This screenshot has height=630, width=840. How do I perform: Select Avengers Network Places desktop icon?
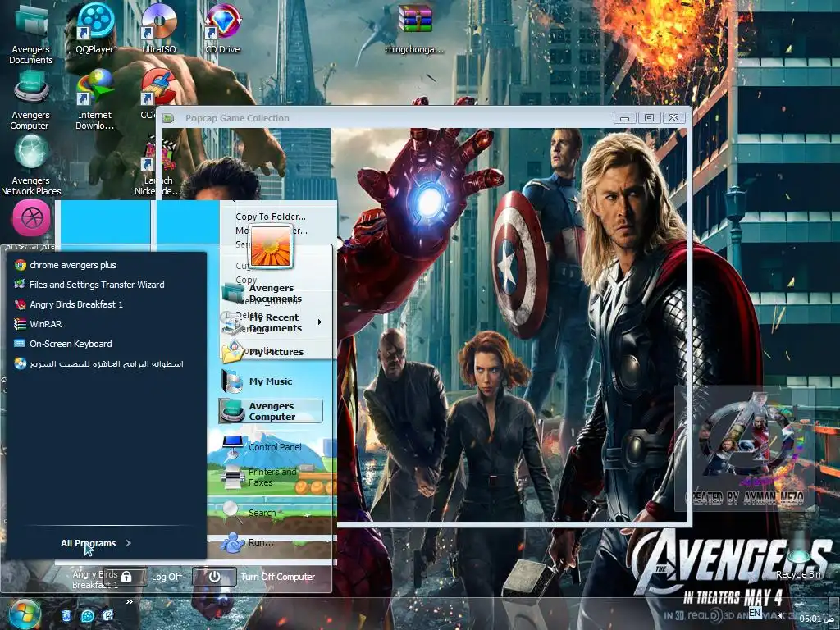click(x=30, y=165)
